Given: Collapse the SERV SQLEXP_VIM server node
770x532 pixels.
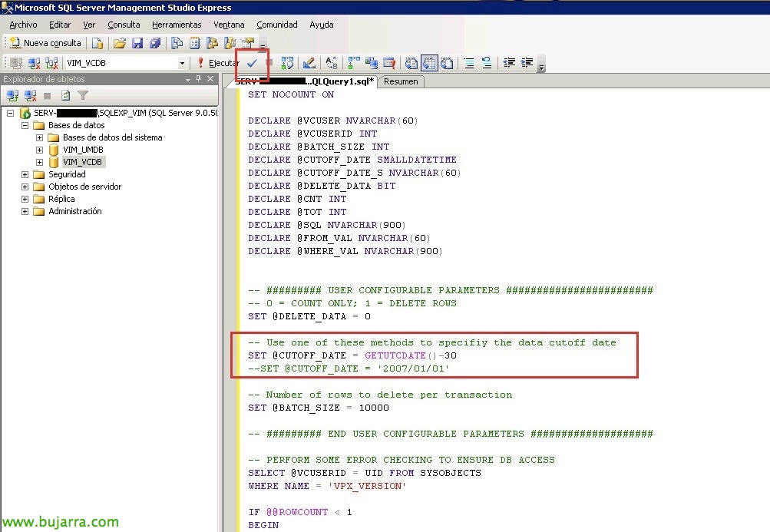Looking at the screenshot, I should point(10,113).
